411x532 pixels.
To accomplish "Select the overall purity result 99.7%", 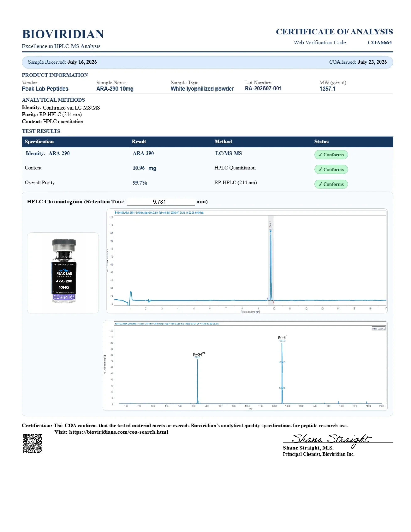I will click(x=140, y=183).
